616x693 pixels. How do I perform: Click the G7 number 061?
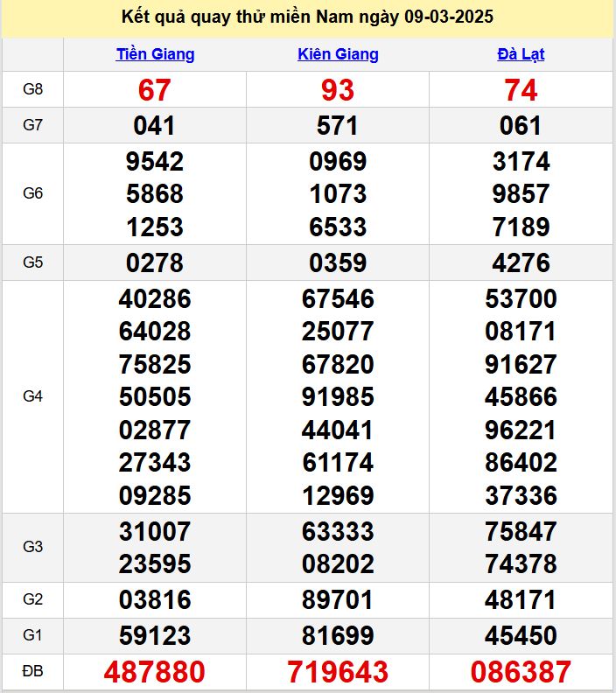(521, 125)
